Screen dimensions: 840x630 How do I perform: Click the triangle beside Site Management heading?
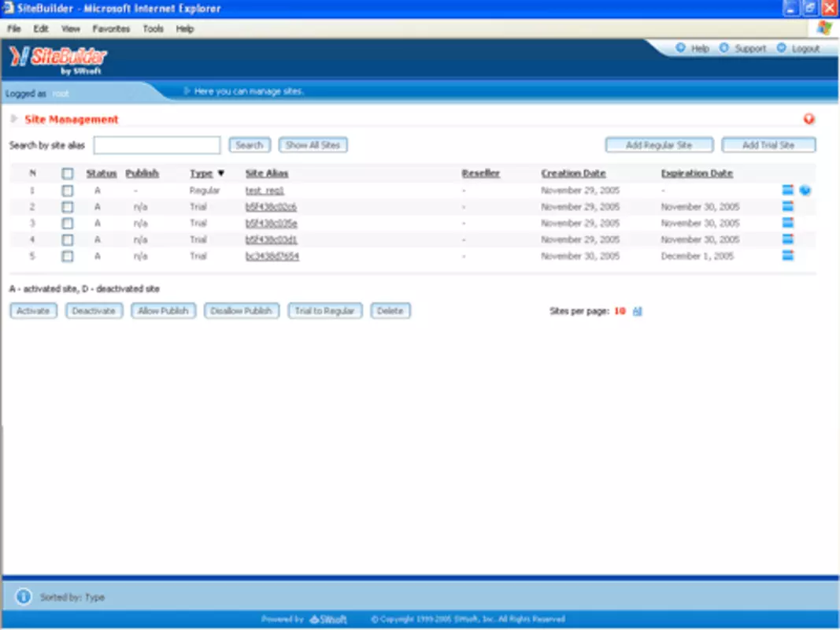(x=14, y=119)
